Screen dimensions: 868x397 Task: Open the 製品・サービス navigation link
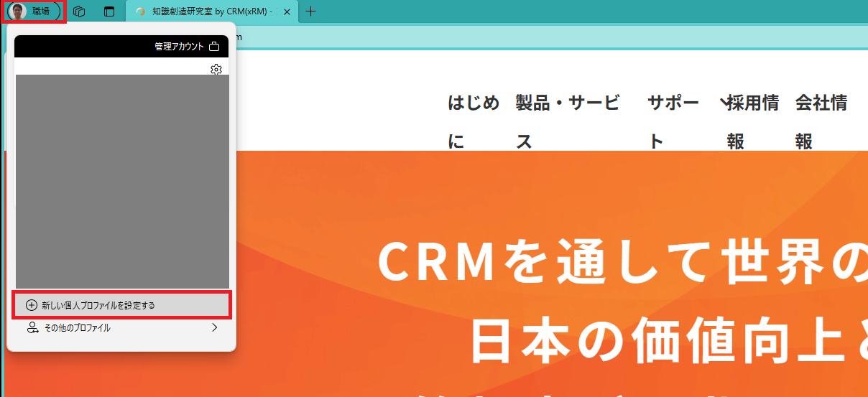tap(568, 123)
